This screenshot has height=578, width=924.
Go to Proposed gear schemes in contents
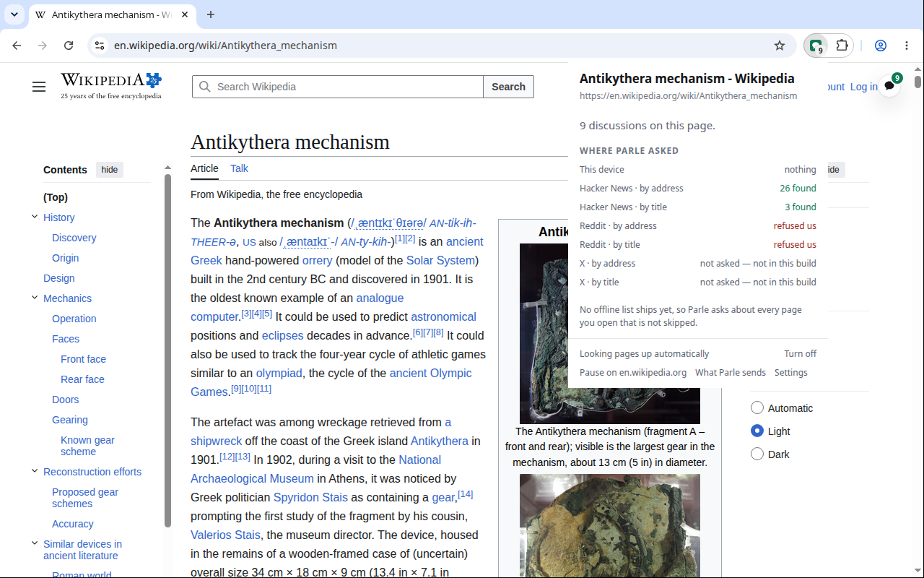85,498
